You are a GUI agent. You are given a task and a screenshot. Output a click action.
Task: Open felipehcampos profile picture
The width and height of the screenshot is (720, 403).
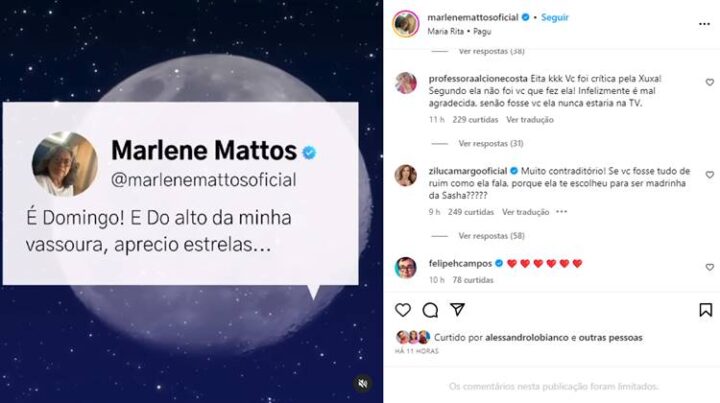pyautogui.click(x=405, y=268)
